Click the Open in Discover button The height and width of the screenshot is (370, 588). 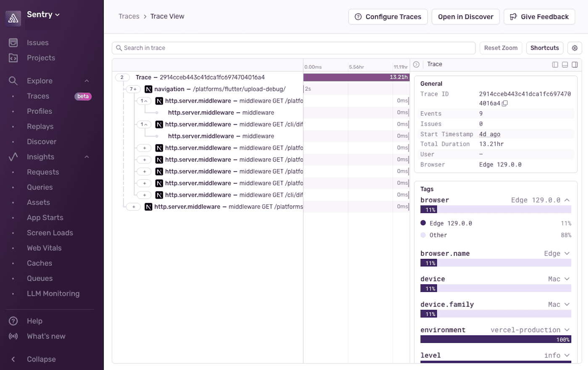465,16
